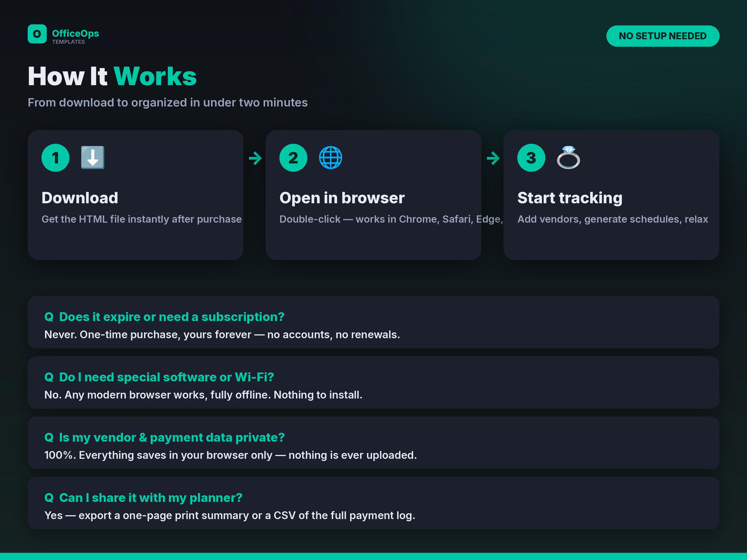Click the OfficeOps green O logo icon
This screenshot has height=560, width=747.
[x=37, y=34]
